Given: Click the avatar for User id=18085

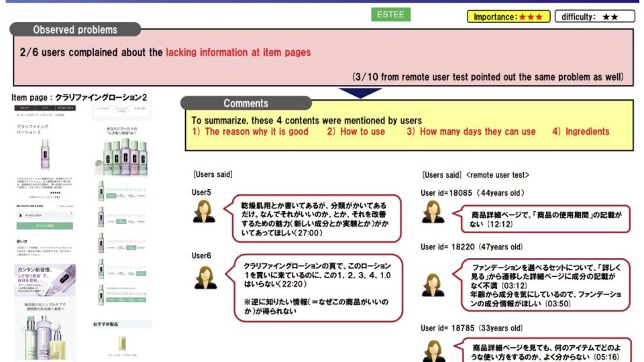Looking at the screenshot, I should 433,212.
